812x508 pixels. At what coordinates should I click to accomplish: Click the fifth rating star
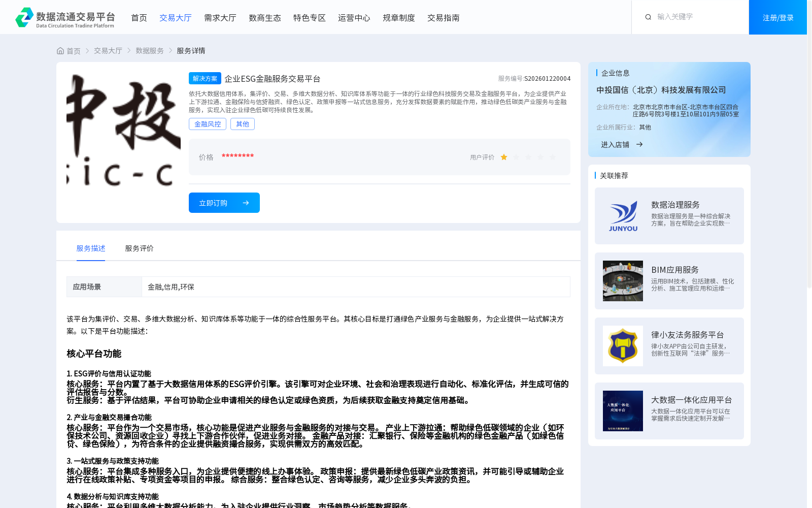point(553,157)
